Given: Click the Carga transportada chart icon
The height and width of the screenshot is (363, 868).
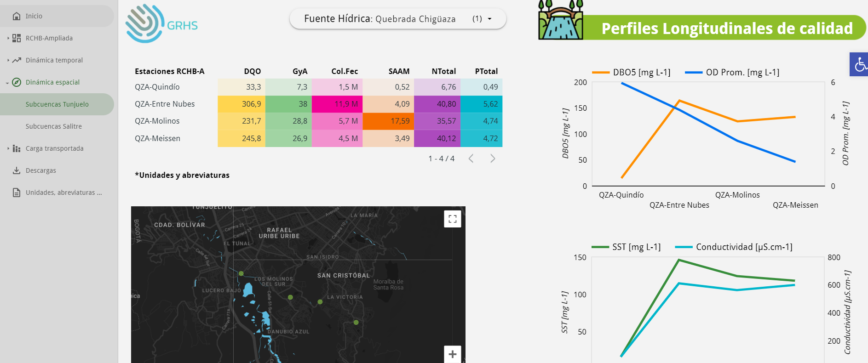Looking at the screenshot, I should click(x=17, y=148).
